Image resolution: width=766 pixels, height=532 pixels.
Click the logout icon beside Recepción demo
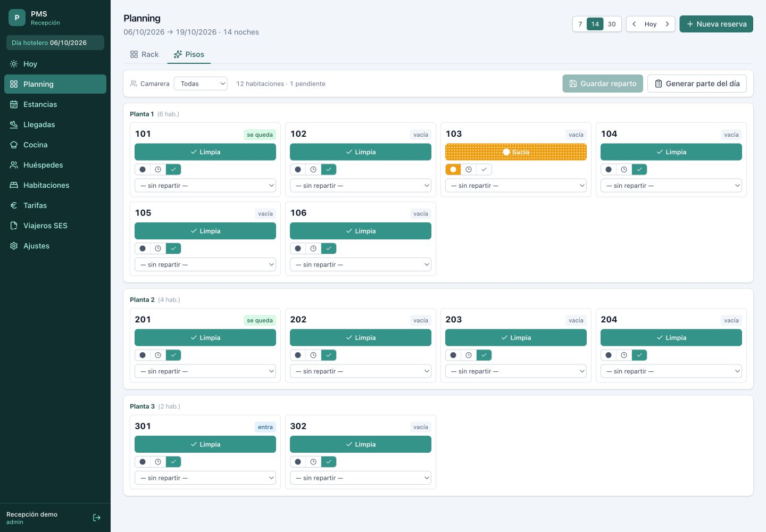click(x=97, y=518)
